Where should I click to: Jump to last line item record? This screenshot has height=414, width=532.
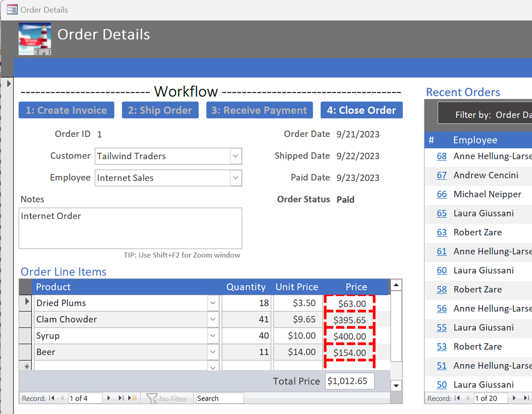pos(121,398)
